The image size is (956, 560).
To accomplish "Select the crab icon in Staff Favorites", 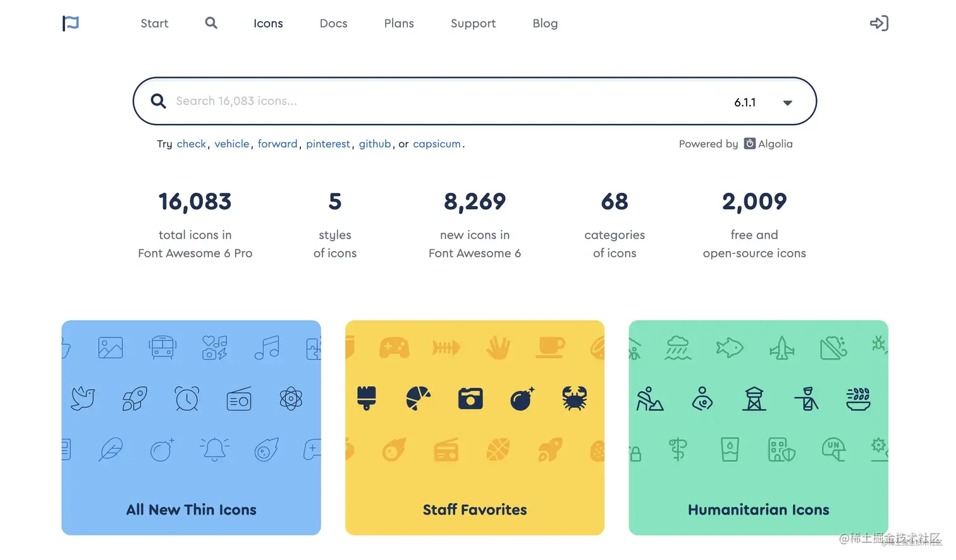I will pyautogui.click(x=574, y=399).
